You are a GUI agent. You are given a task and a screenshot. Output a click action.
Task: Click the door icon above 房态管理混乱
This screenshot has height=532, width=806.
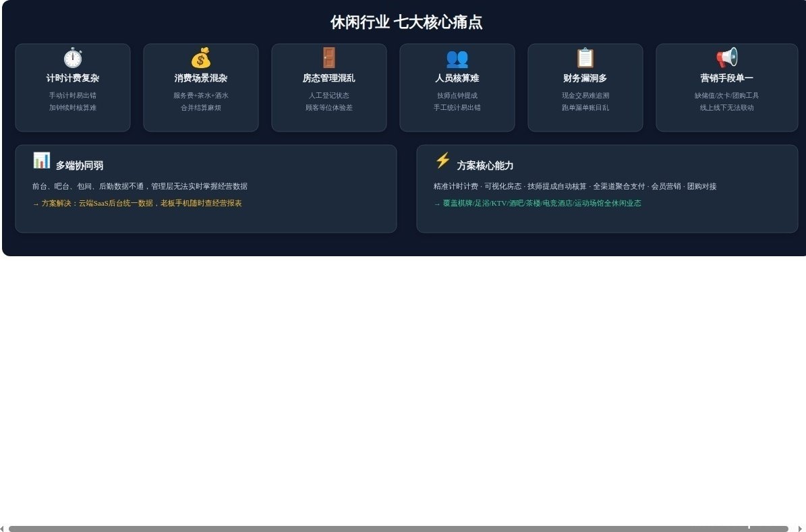coord(329,57)
